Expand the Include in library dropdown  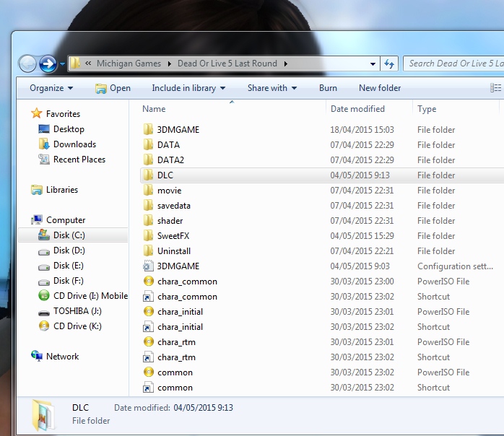click(188, 88)
